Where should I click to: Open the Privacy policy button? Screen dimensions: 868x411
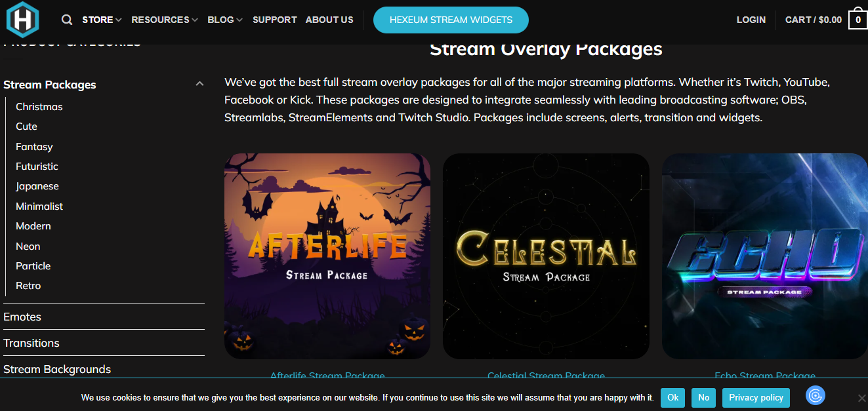pyautogui.click(x=756, y=397)
